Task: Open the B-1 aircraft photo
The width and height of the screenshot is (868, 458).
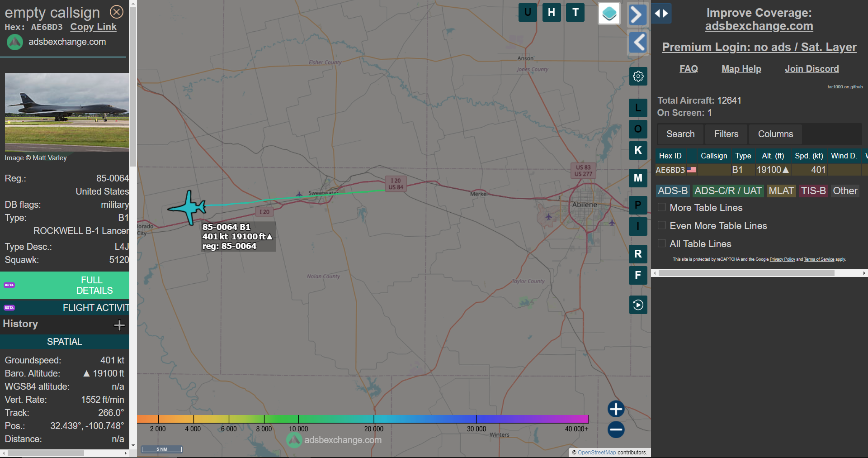Action: click(x=67, y=112)
